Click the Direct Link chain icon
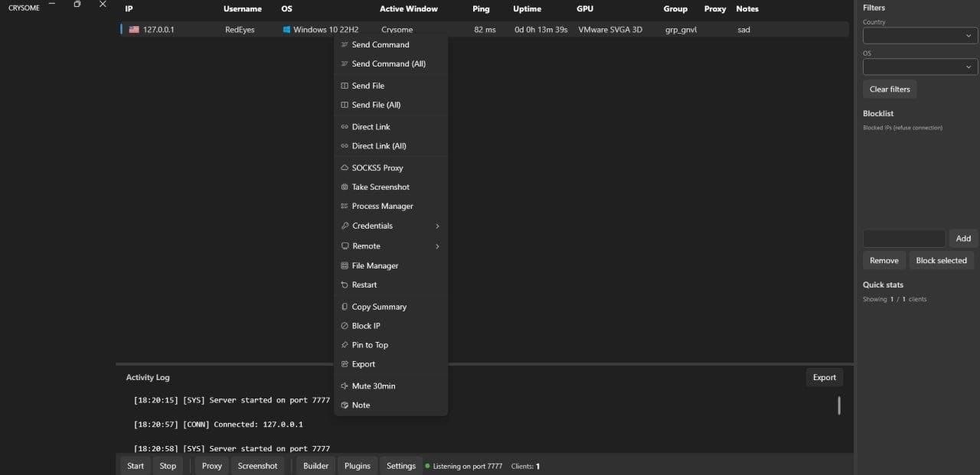 pos(345,127)
